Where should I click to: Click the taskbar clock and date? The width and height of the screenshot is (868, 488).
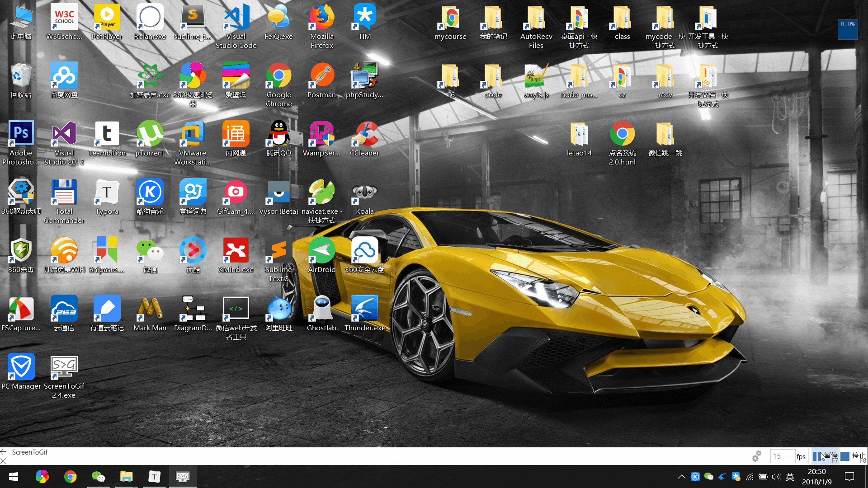(816, 477)
